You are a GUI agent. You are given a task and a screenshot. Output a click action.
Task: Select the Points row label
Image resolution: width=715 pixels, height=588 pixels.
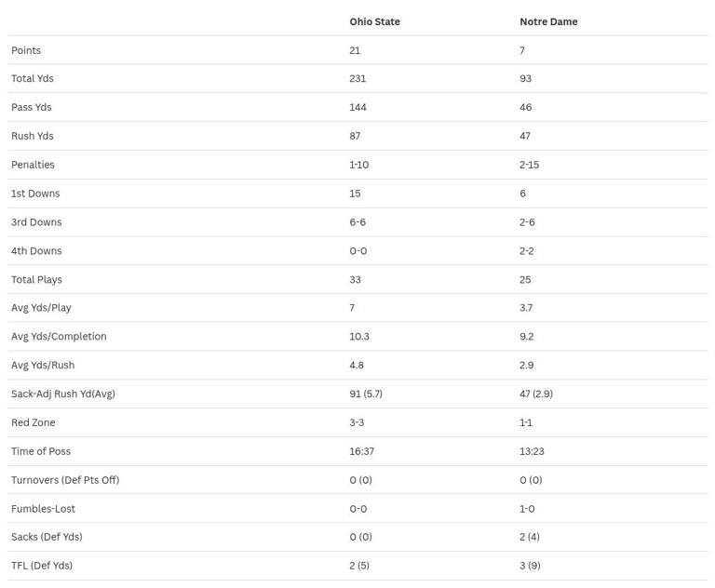click(26, 50)
